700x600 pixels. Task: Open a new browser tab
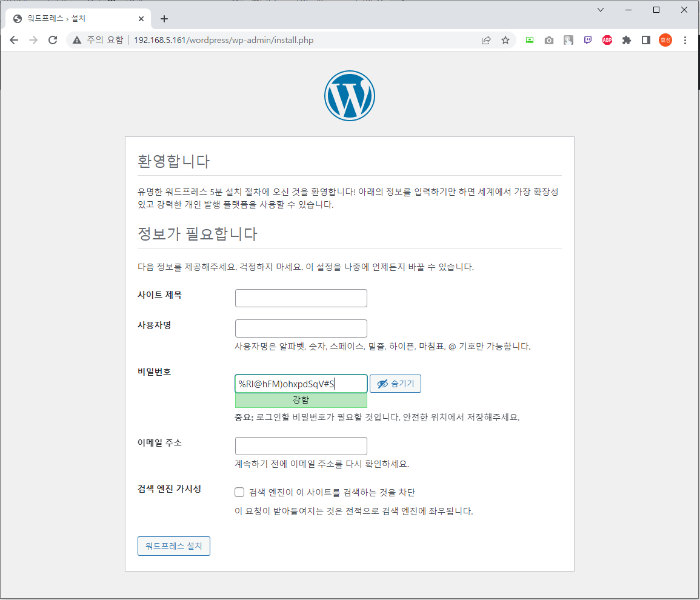click(x=164, y=19)
